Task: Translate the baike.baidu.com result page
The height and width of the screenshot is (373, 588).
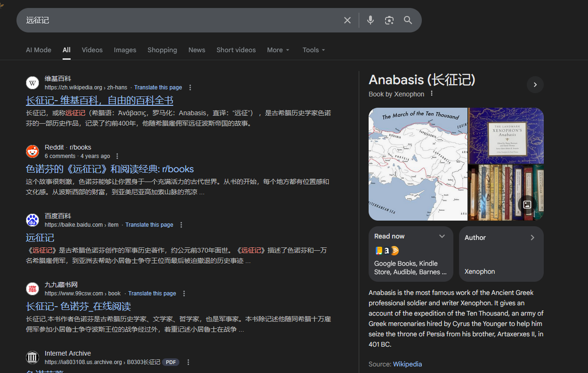Action: pyautogui.click(x=149, y=225)
